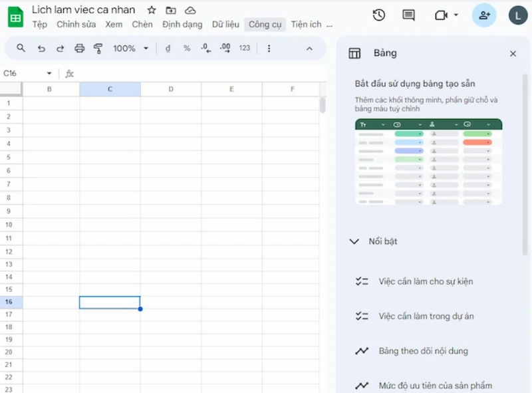Image resolution: width=532 pixels, height=393 pixels.
Task: Apply currency format with the đ icon
Action: [168, 48]
